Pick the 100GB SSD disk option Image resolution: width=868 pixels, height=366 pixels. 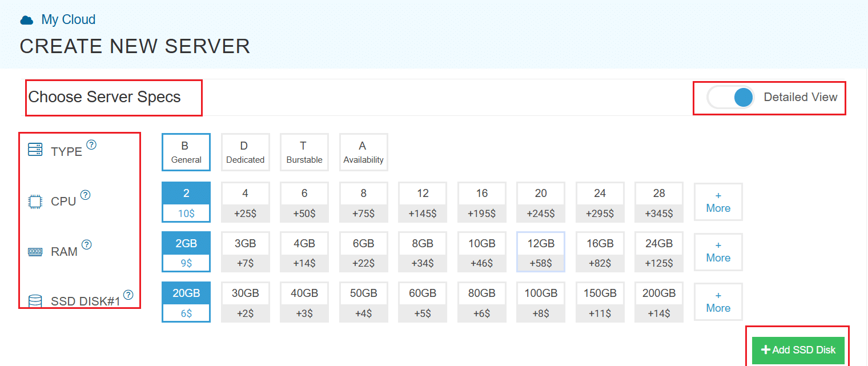[x=541, y=301]
